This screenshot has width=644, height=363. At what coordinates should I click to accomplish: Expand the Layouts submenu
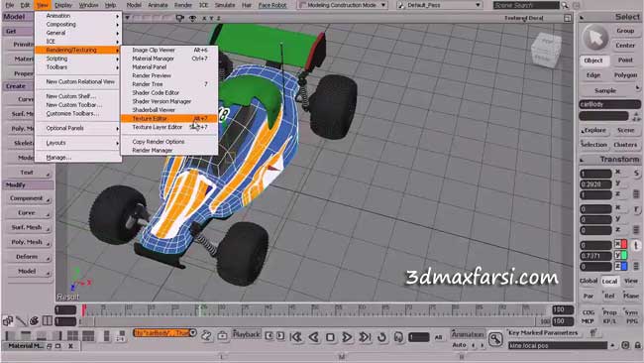pyautogui.click(x=78, y=143)
